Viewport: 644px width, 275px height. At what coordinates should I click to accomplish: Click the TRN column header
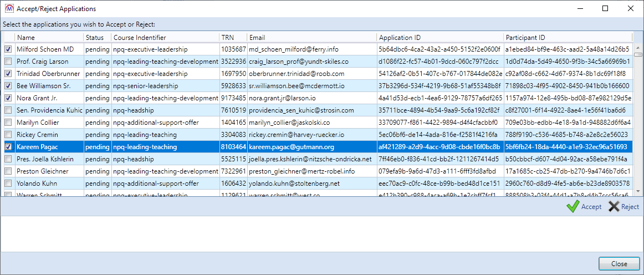[233, 37]
